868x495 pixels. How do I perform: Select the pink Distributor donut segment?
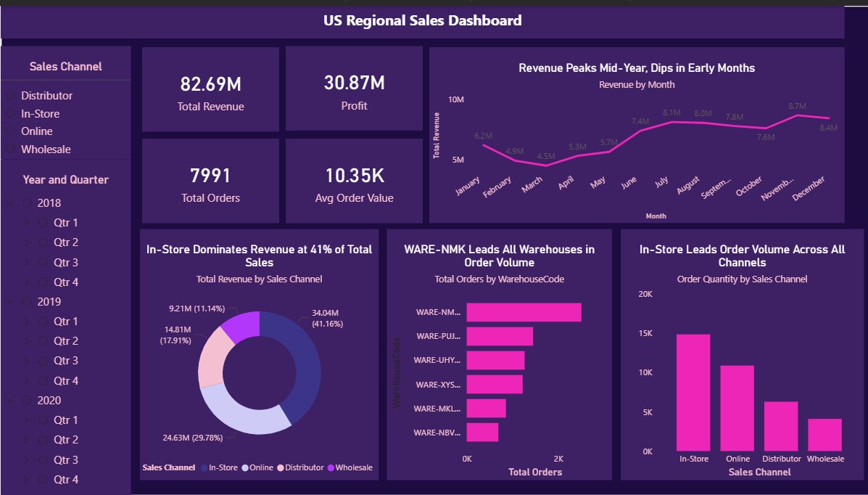pyautogui.click(x=212, y=358)
